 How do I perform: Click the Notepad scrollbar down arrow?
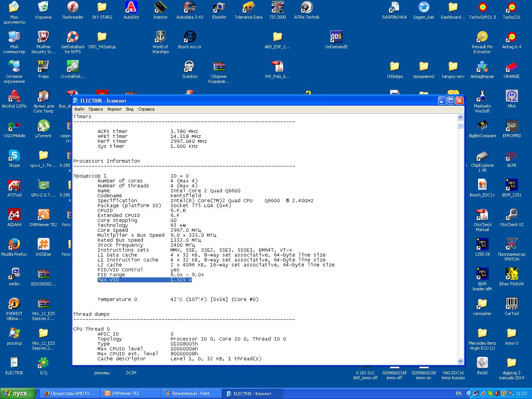coord(461,361)
